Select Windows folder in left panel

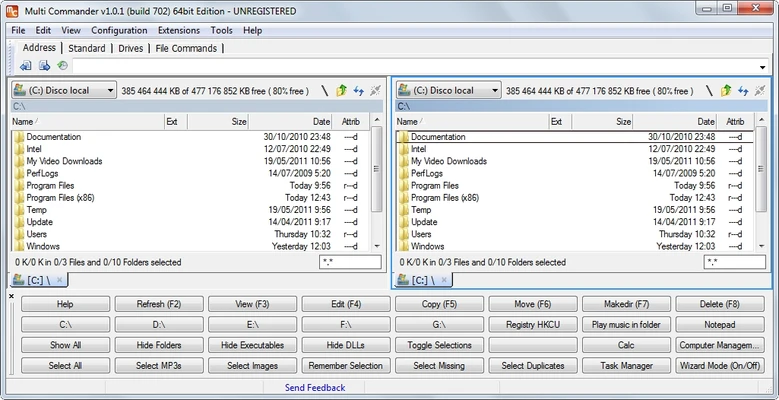pos(191,246)
